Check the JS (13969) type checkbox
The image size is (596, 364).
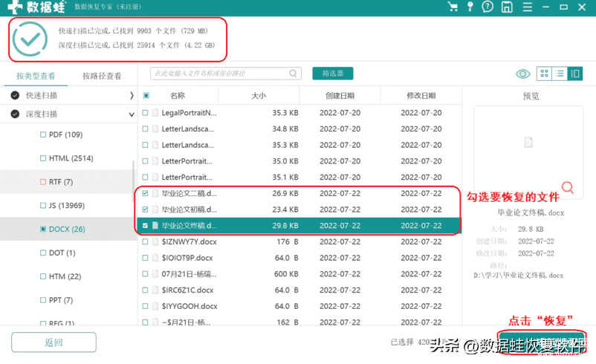pyautogui.click(x=43, y=206)
